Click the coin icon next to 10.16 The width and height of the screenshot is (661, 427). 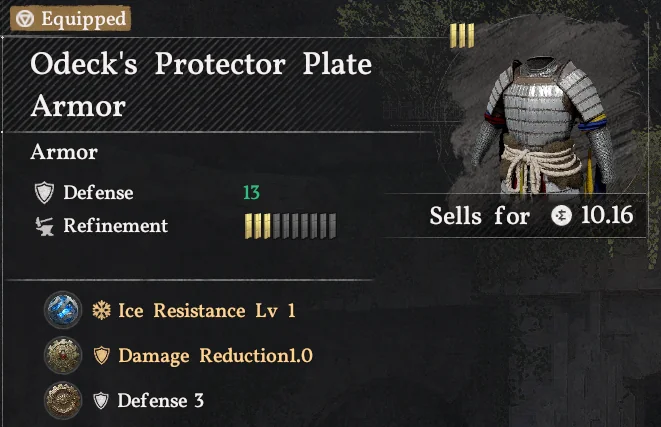(x=562, y=215)
